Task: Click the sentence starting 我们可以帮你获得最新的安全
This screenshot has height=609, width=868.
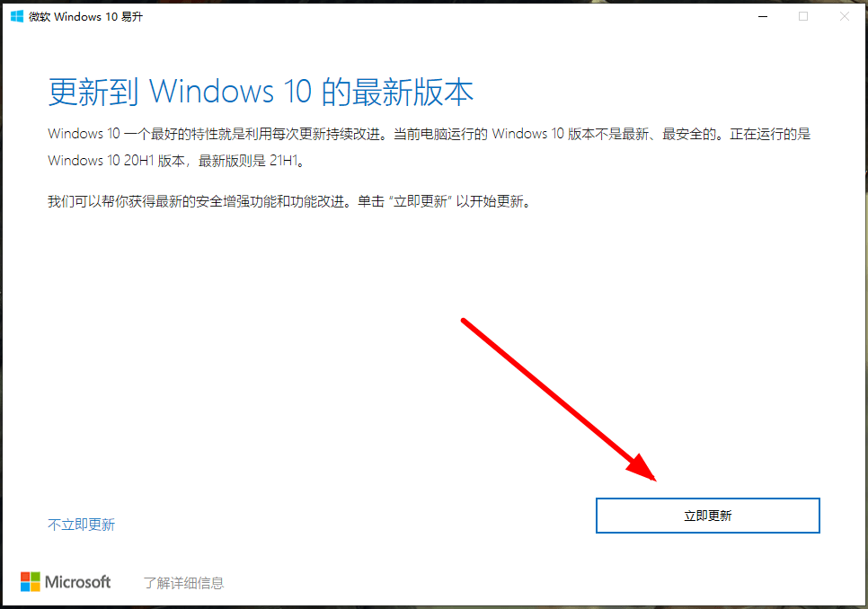Action: [x=290, y=201]
